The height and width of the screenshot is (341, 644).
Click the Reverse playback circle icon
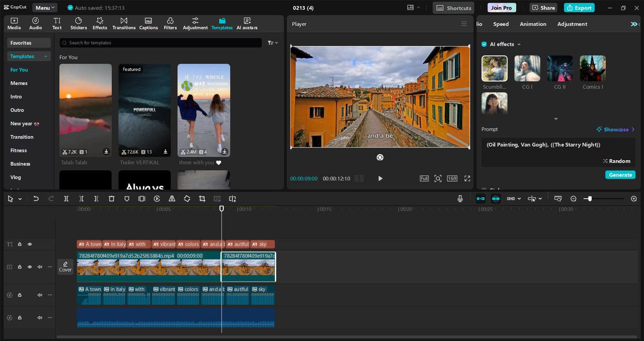pos(157,199)
